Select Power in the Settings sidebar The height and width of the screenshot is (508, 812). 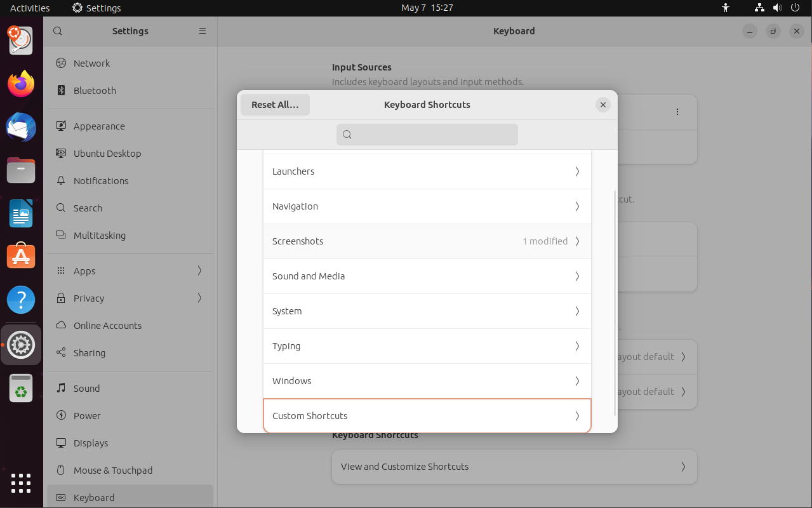[130, 416]
